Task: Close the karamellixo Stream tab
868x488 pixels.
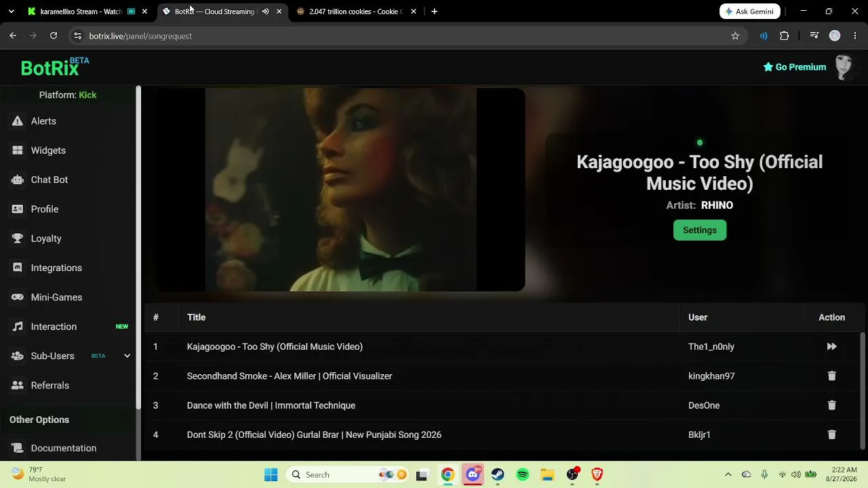Action: point(144,12)
